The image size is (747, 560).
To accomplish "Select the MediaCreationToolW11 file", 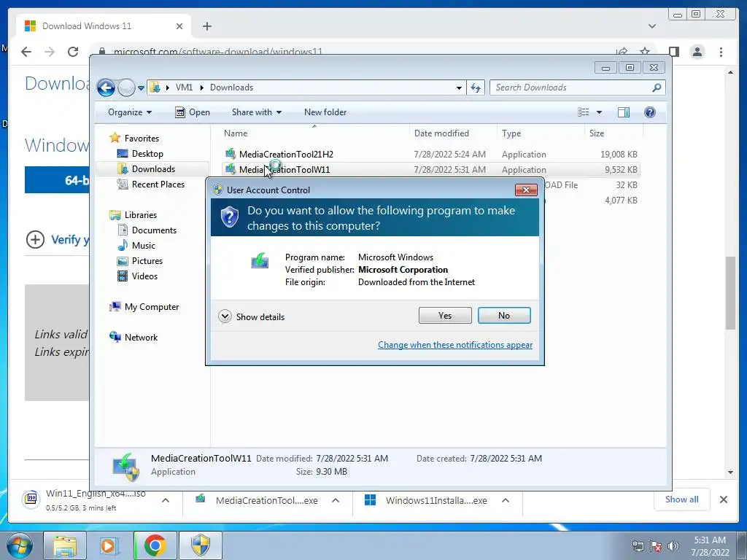I will coord(431,169).
